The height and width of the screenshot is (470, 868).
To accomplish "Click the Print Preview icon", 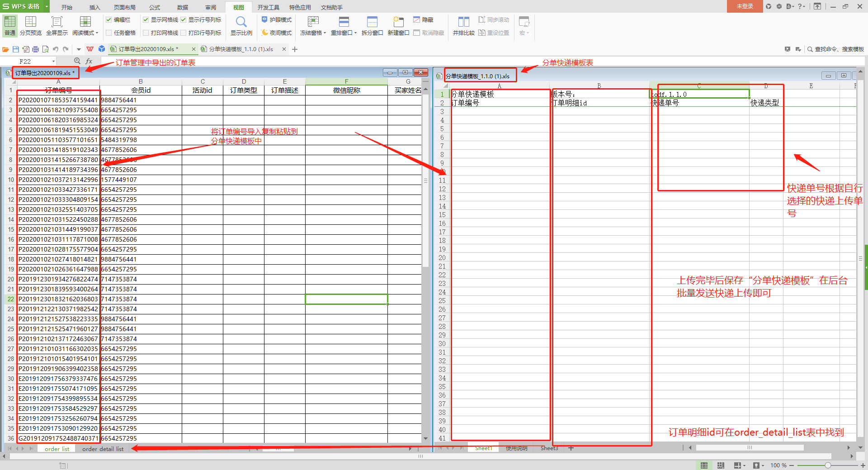I will (x=46, y=49).
